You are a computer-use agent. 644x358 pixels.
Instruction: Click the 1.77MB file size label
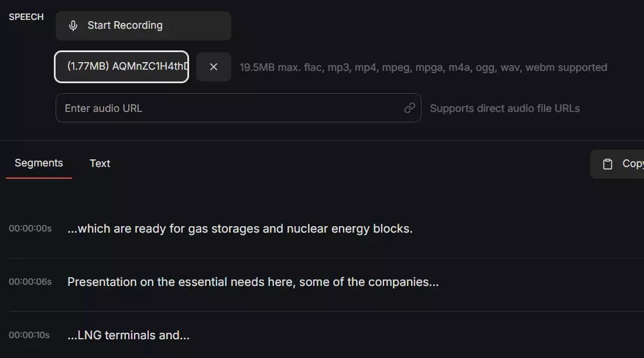click(x=83, y=67)
